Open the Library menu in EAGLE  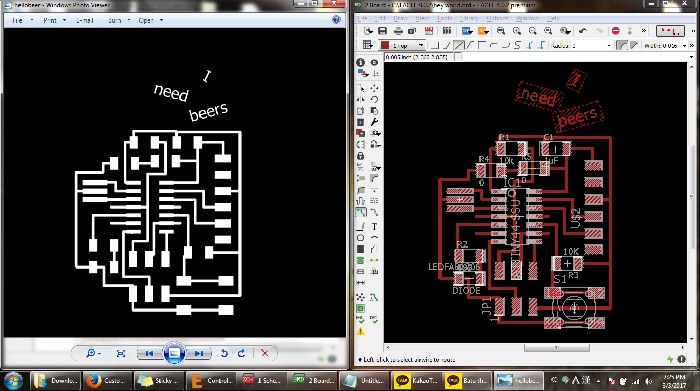(x=469, y=18)
